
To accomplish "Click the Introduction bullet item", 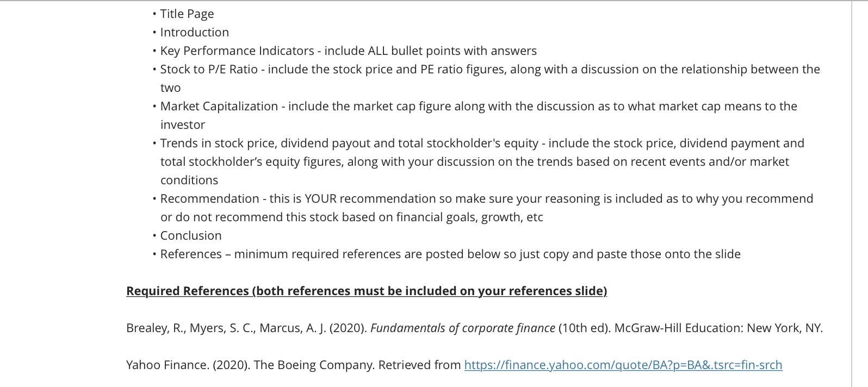I will tap(195, 32).
